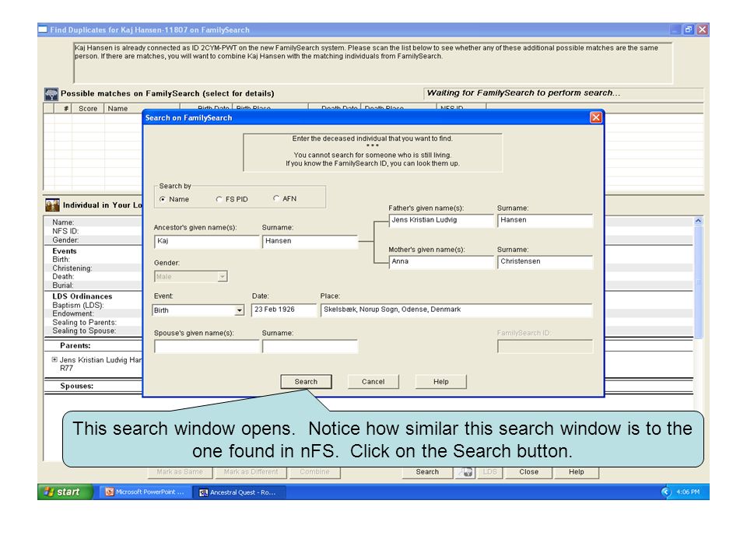Click the Father's given name(s) field
This screenshot has height=560, width=747.
[441, 220]
